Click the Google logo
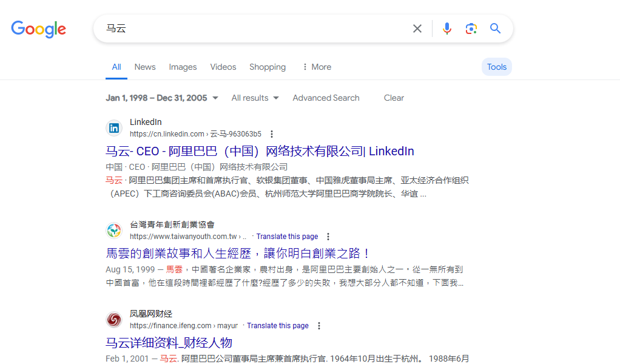The image size is (620, 364). click(38, 29)
